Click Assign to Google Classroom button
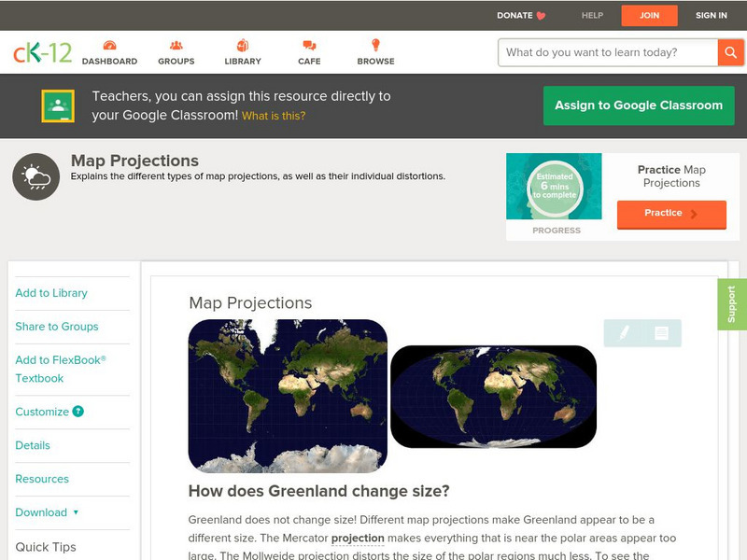747x560 pixels. point(639,105)
